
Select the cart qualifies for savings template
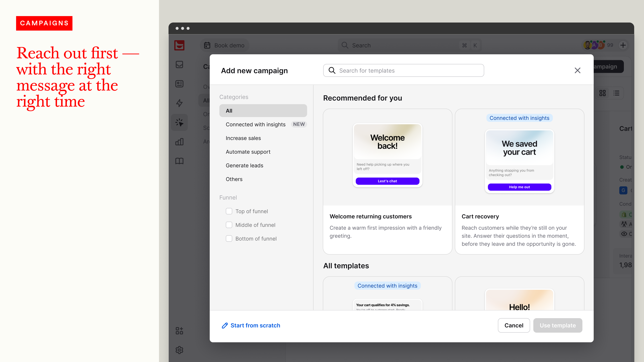point(387,305)
